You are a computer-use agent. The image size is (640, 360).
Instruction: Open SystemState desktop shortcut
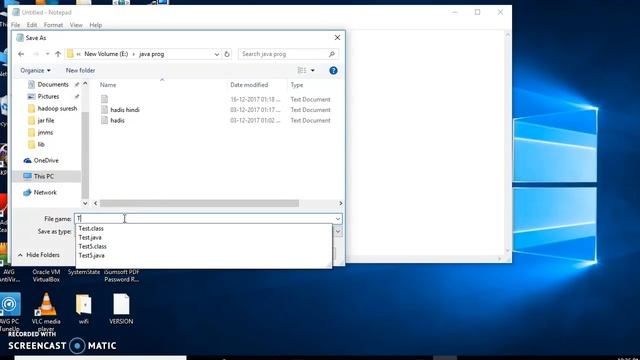click(x=84, y=272)
